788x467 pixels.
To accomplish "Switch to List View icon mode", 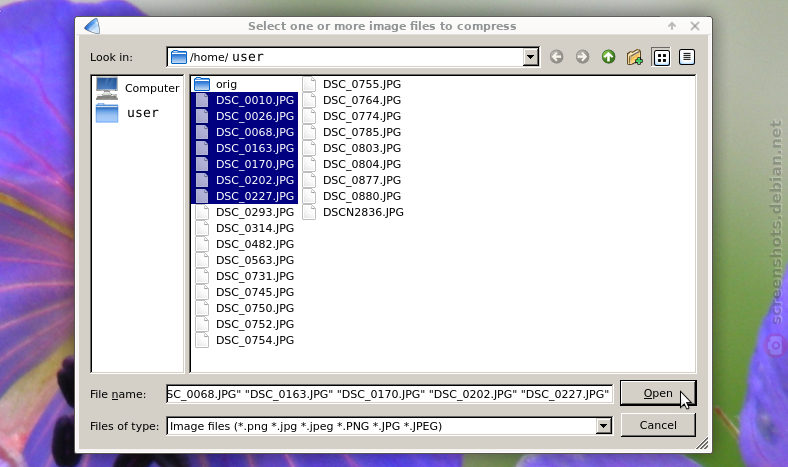I will click(x=661, y=57).
